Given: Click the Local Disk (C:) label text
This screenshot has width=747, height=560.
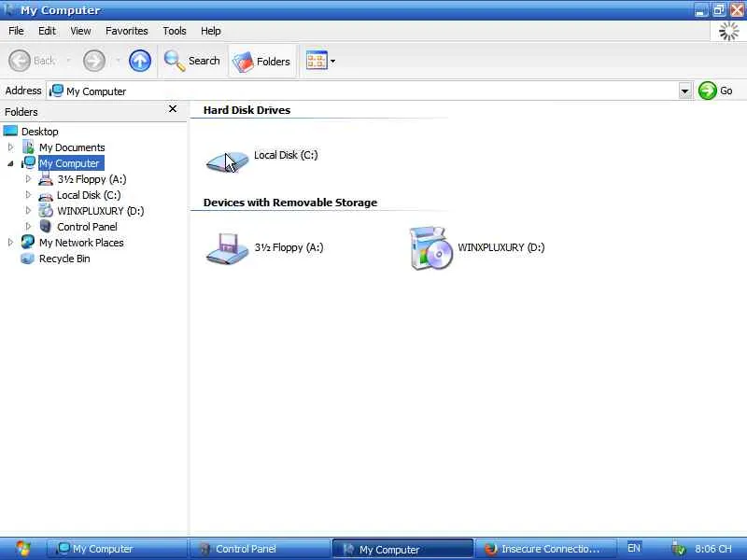Looking at the screenshot, I should (286, 155).
